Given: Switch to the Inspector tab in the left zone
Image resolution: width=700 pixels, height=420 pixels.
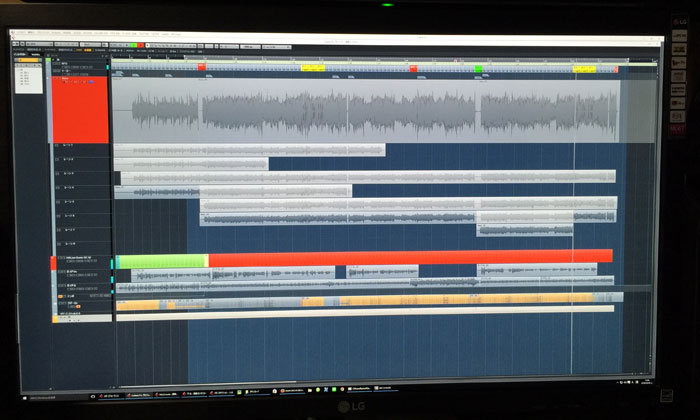Looking at the screenshot, I should (x=20, y=54).
